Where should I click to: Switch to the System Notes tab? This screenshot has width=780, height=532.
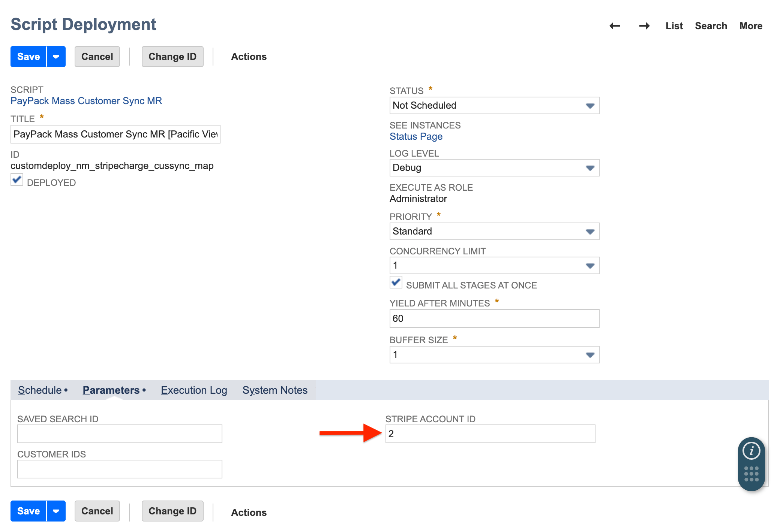click(x=275, y=390)
